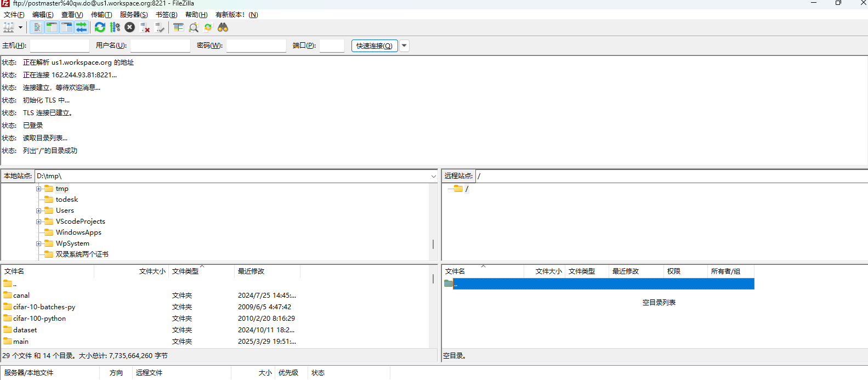Toggle local directory tree display
This screenshot has width=868, height=380.
point(52,27)
